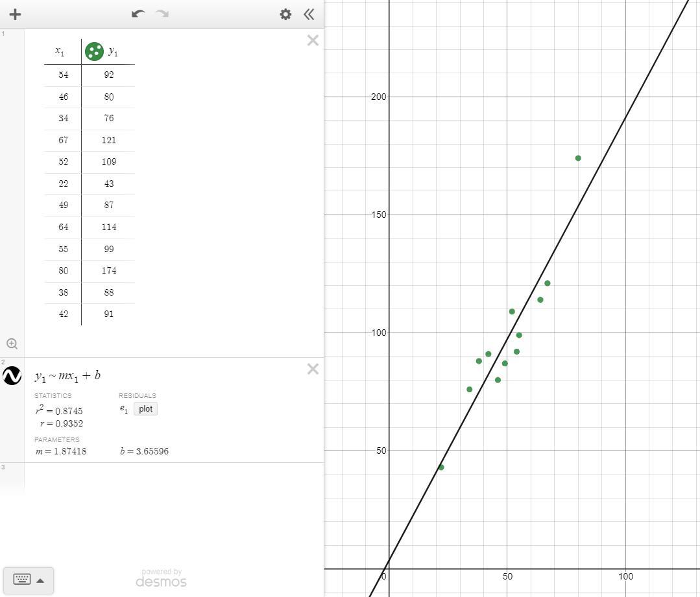This screenshot has width=700, height=597.
Task: Select the table cell with value 174
Action: point(108,270)
